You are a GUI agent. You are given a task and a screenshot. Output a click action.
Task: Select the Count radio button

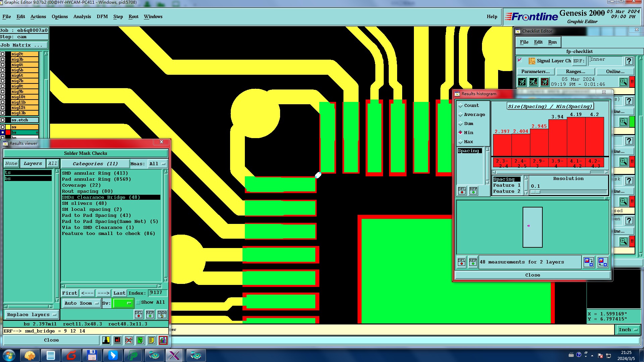tap(461, 106)
